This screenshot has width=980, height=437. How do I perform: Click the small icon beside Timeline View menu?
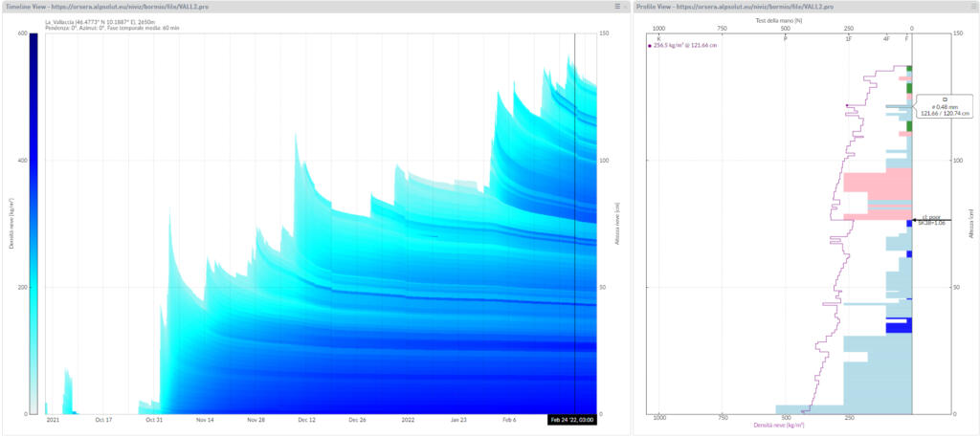pos(626,6)
